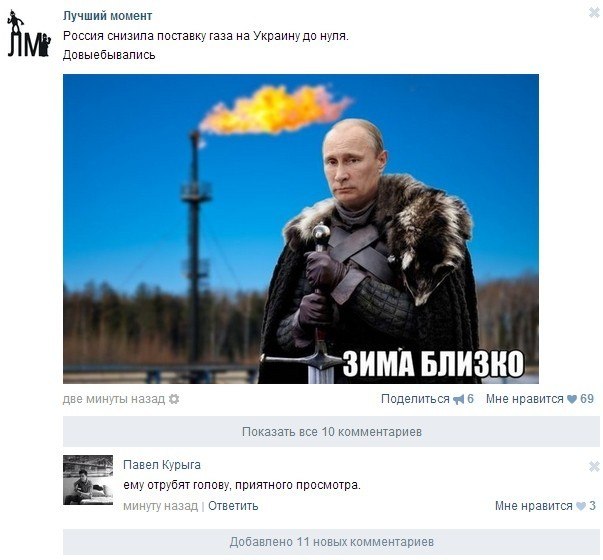Like the comment via its heart icon

(581, 506)
